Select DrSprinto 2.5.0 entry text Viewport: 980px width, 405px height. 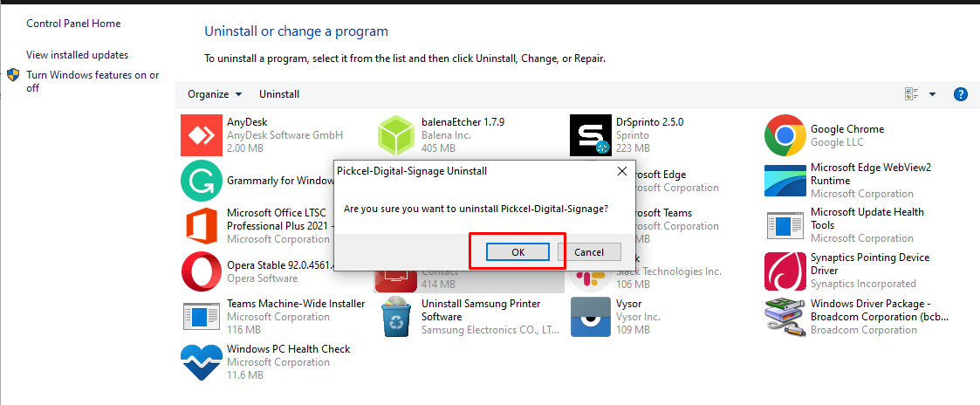(x=650, y=122)
